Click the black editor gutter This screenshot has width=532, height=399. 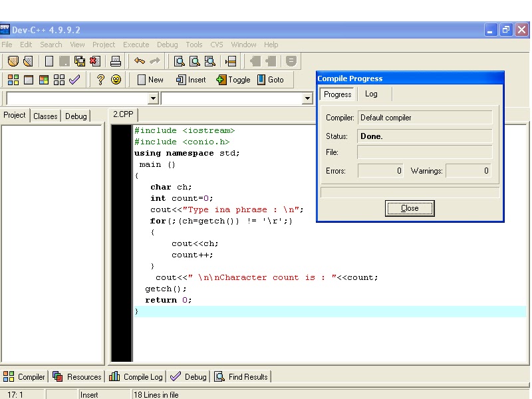point(122,243)
